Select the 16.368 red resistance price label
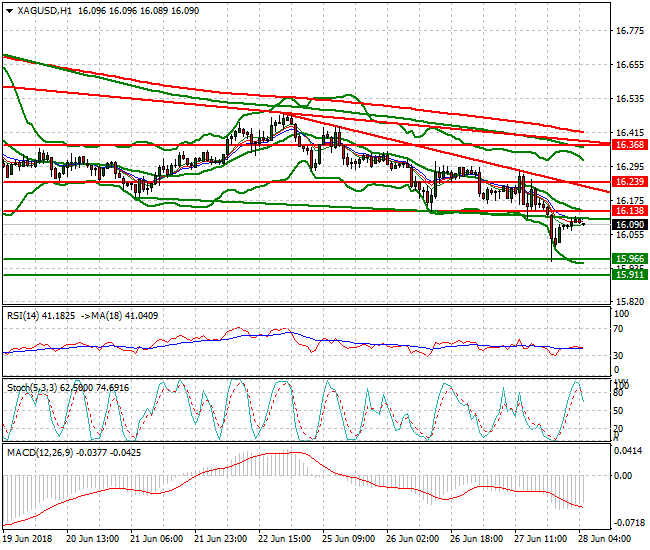 630,145
